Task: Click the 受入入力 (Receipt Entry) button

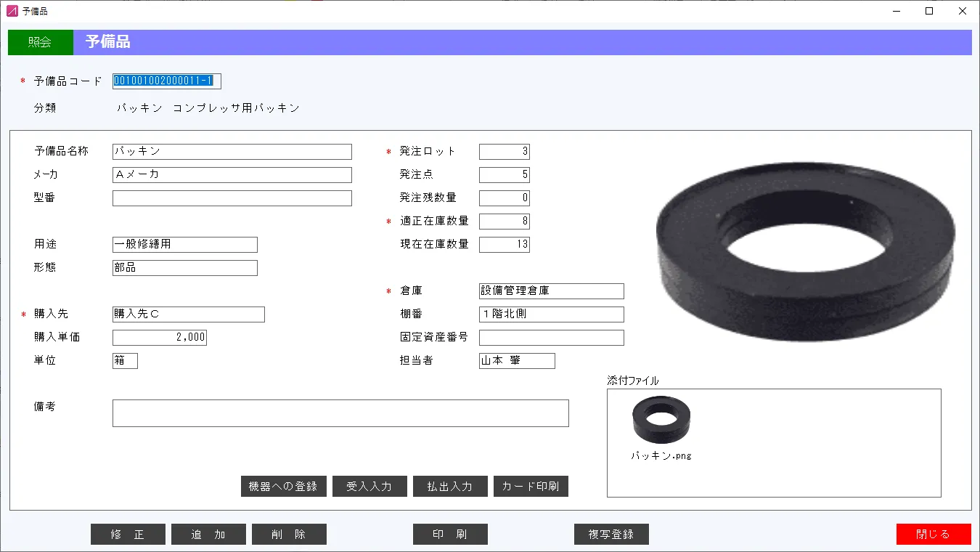Action: pos(369,486)
